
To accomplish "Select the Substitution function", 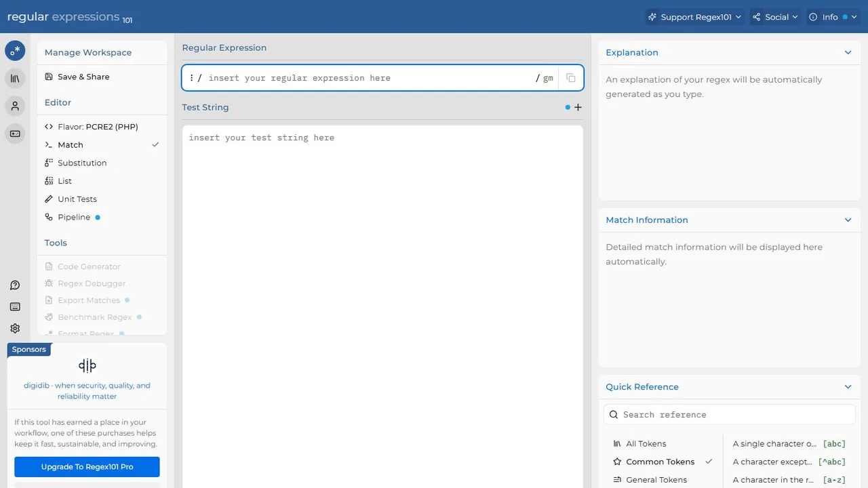I will pos(102,163).
